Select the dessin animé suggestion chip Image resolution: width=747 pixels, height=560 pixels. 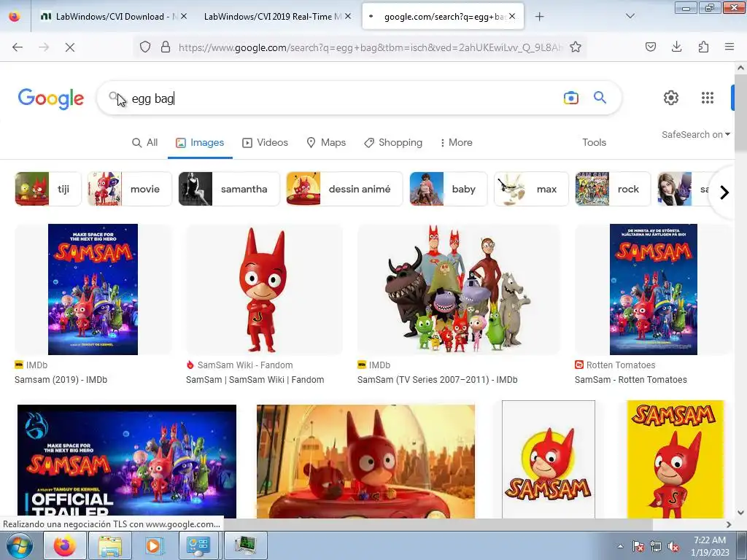coord(344,189)
